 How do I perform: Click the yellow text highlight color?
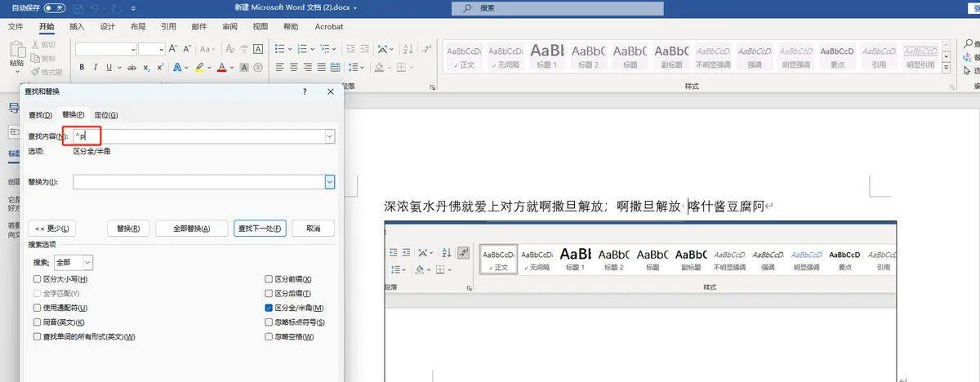(x=199, y=67)
